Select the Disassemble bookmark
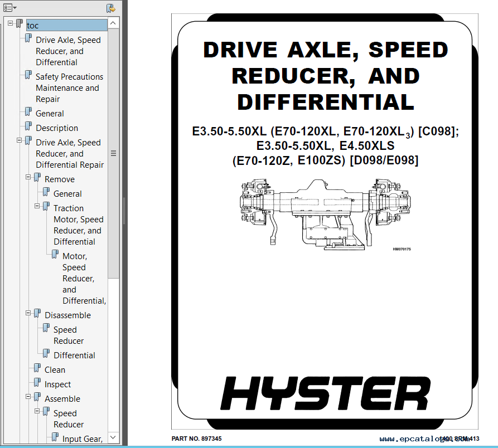This screenshot has height=448, width=498. [67, 315]
